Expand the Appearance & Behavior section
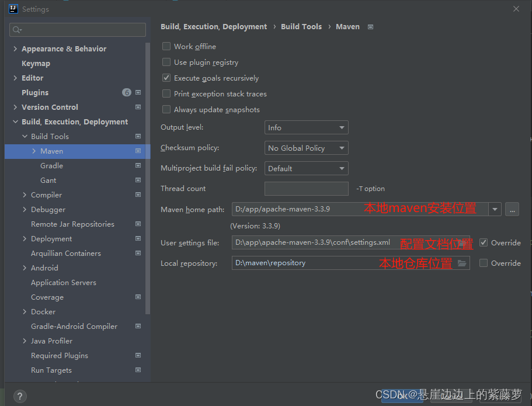 click(15, 48)
